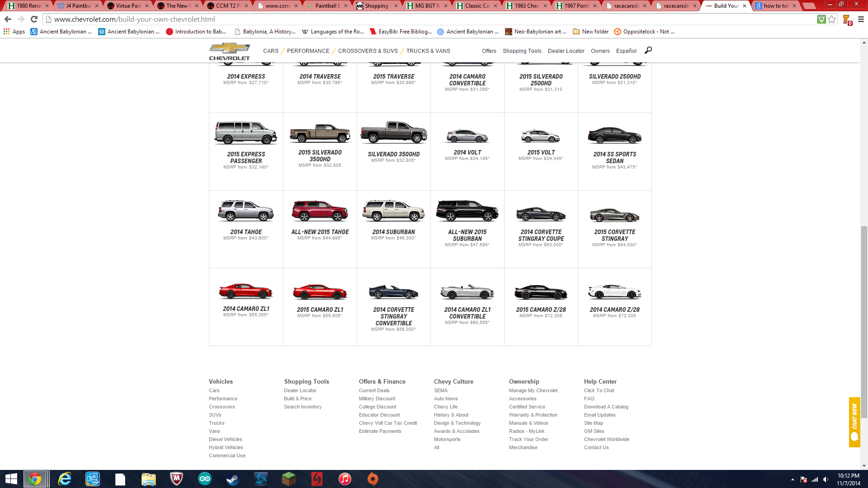Open Windows Start button

pyautogui.click(x=11, y=479)
